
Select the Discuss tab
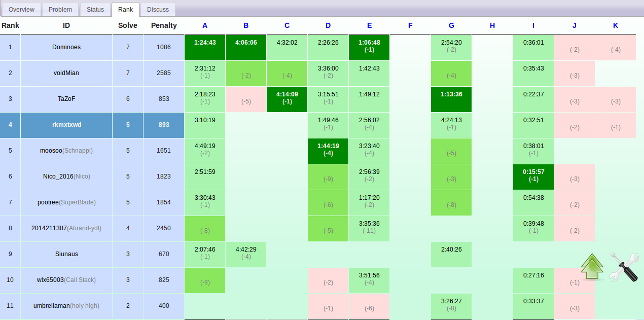coord(158,10)
